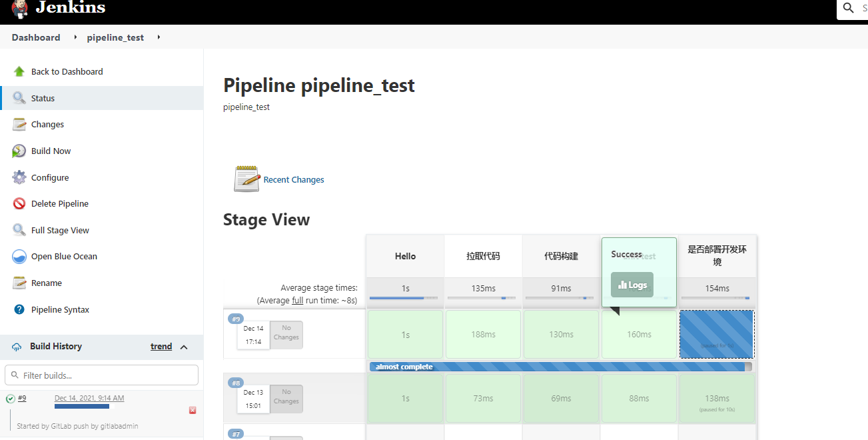Click build #8 88ms stage cell

639,398
